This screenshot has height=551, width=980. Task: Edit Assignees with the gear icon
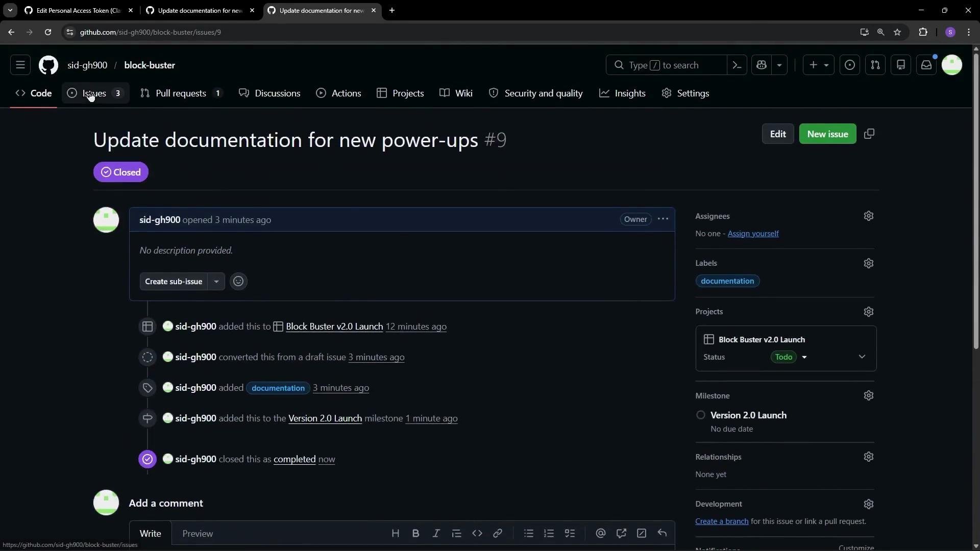(x=869, y=216)
